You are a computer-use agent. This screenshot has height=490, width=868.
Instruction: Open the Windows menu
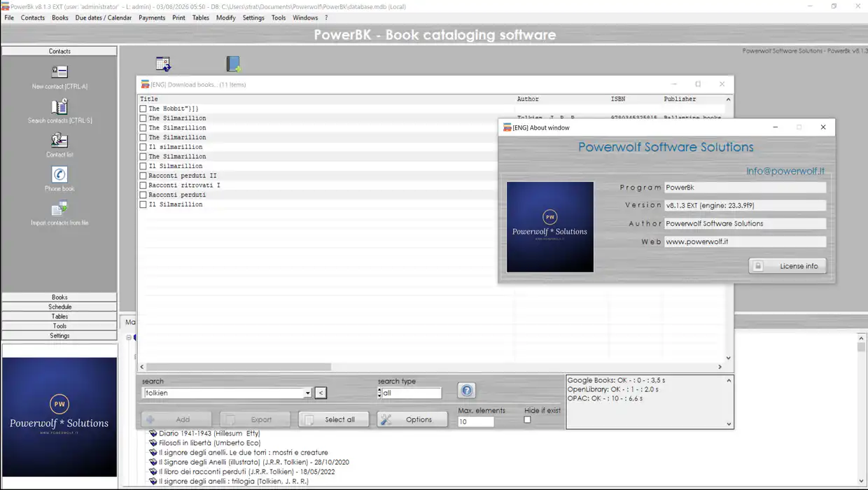[x=305, y=17]
